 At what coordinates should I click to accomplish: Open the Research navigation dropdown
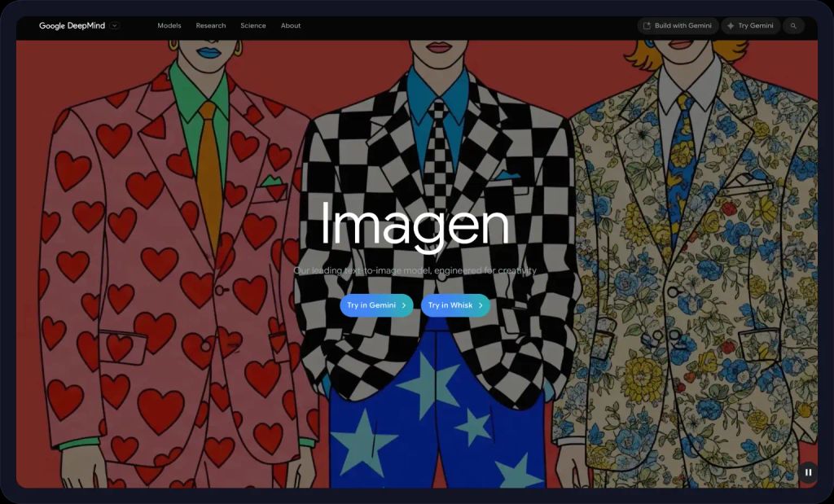pyautogui.click(x=211, y=25)
